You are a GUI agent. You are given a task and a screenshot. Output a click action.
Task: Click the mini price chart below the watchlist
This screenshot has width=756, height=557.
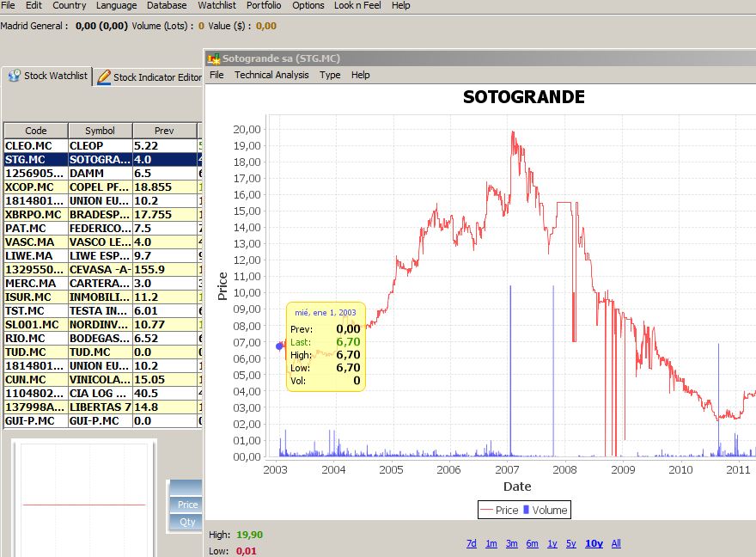84,499
